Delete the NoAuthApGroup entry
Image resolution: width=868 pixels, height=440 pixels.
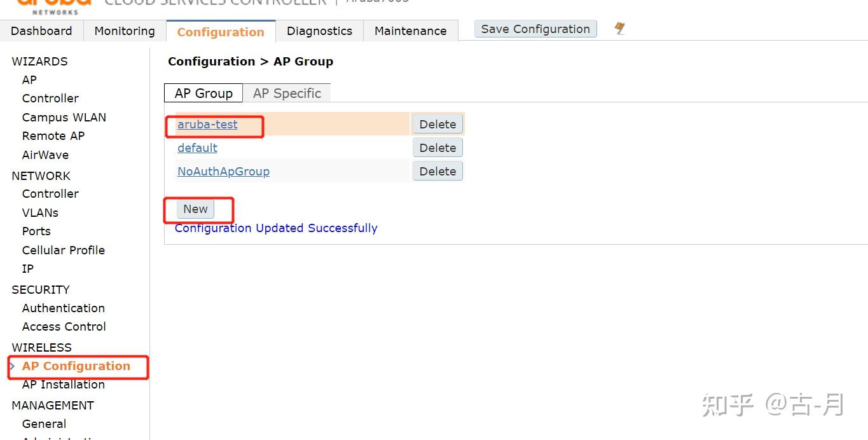pyautogui.click(x=437, y=172)
